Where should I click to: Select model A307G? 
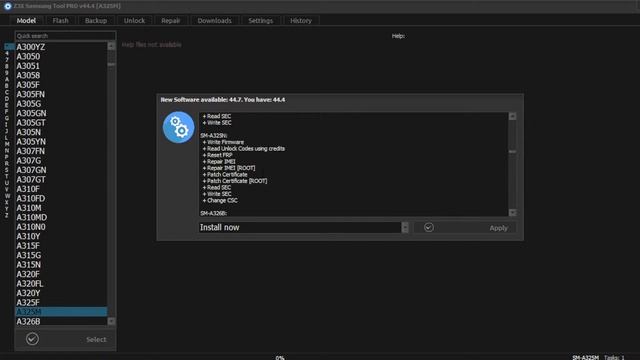click(61, 160)
